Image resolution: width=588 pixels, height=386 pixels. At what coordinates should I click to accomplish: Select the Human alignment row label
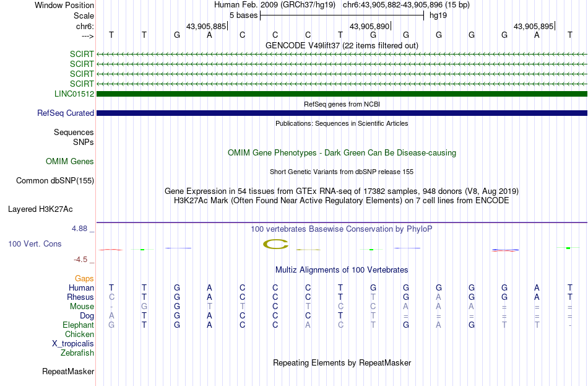(x=81, y=287)
